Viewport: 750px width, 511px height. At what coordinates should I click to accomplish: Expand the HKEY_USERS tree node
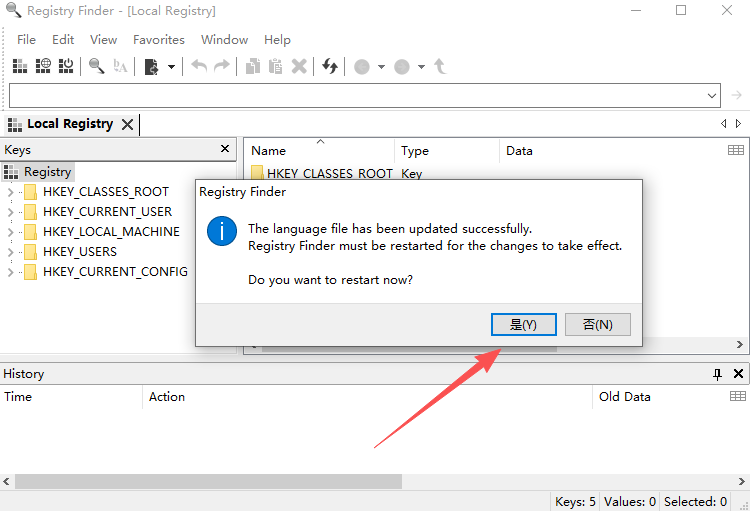tap(11, 252)
